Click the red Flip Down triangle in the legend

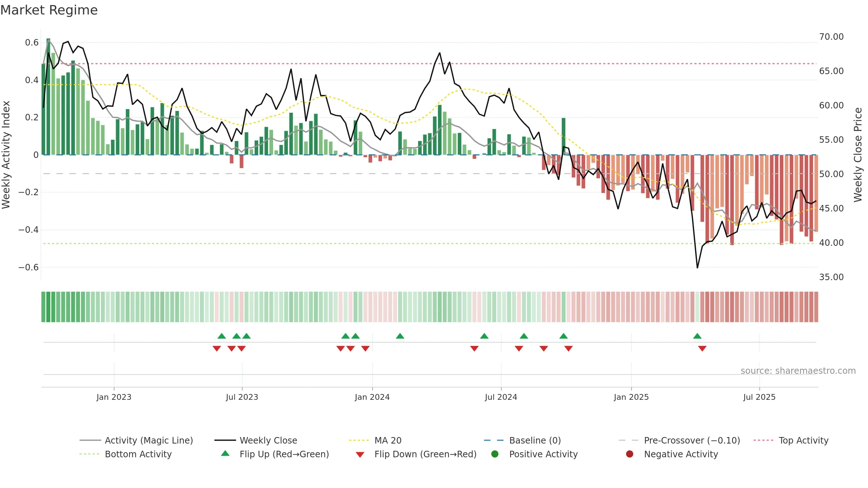click(360, 455)
